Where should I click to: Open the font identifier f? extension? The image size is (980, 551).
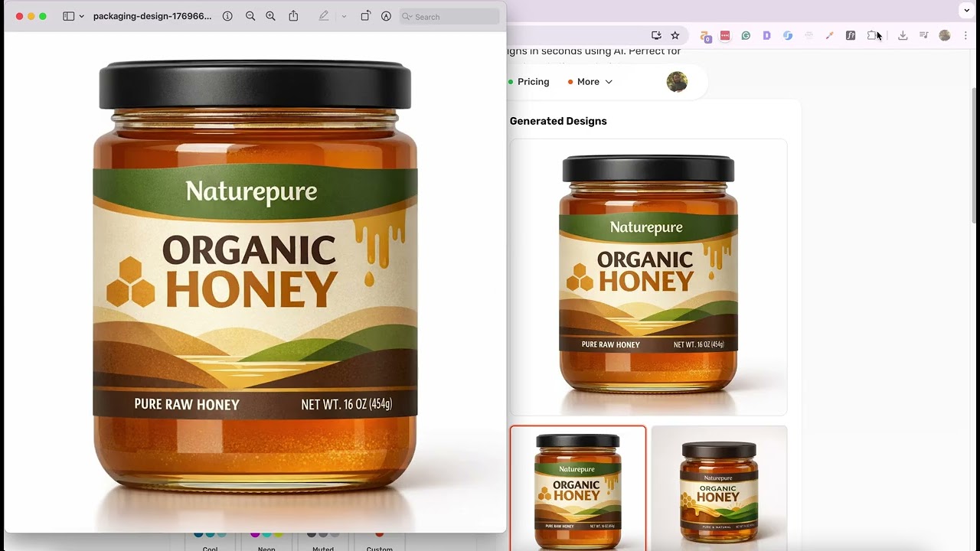coord(851,35)
